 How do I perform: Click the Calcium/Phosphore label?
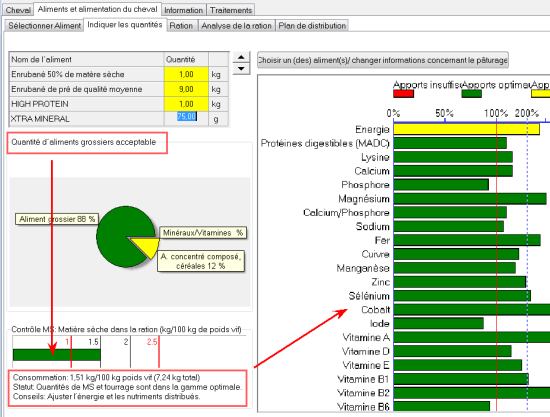346,213
